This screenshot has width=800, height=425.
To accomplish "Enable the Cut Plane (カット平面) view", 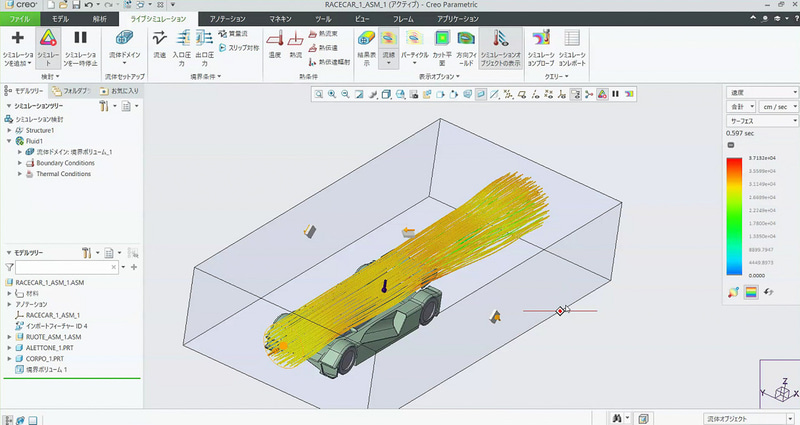I will tap(442, 47).
